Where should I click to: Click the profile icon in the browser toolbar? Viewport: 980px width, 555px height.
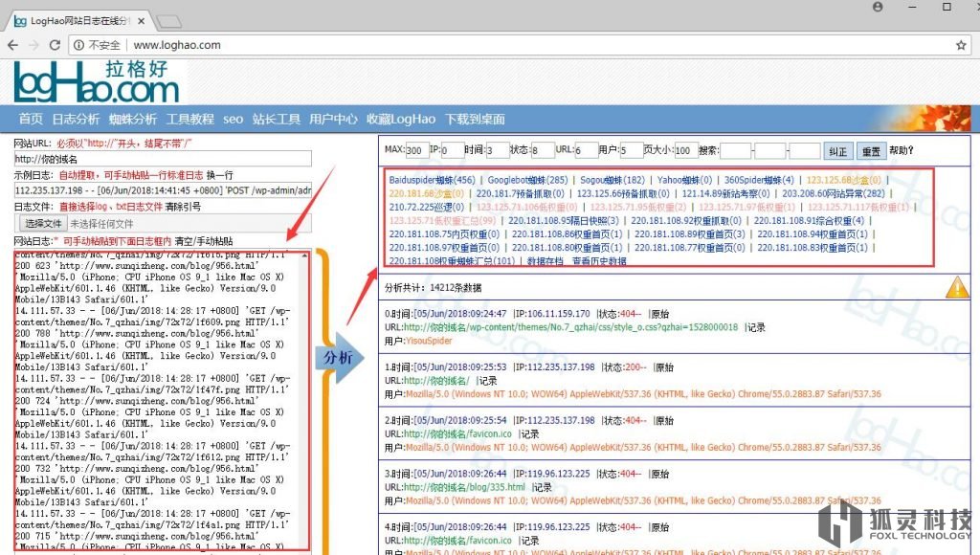tap(877, 8)
